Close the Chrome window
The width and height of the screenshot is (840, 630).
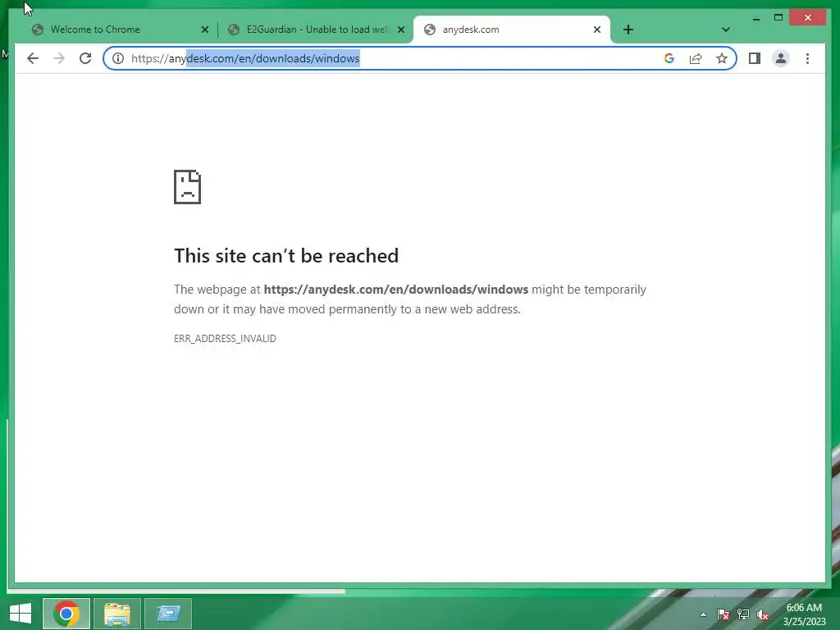(808, 18)
